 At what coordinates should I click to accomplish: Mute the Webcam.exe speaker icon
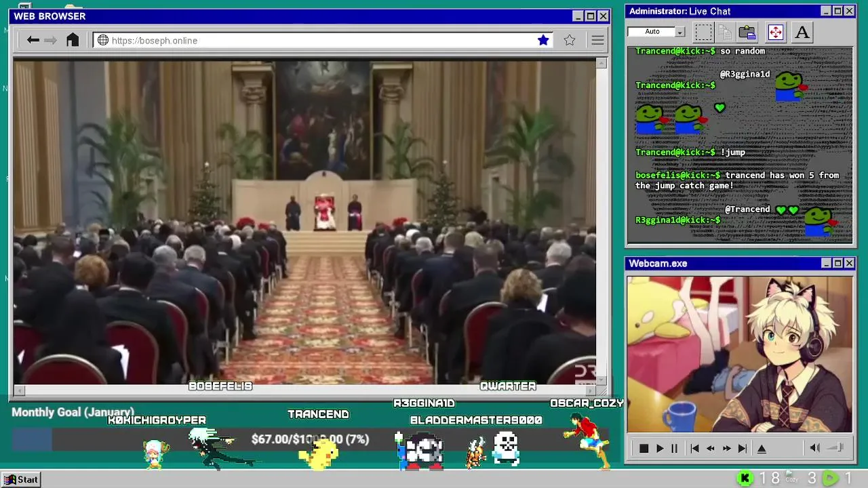click(815, 447)
